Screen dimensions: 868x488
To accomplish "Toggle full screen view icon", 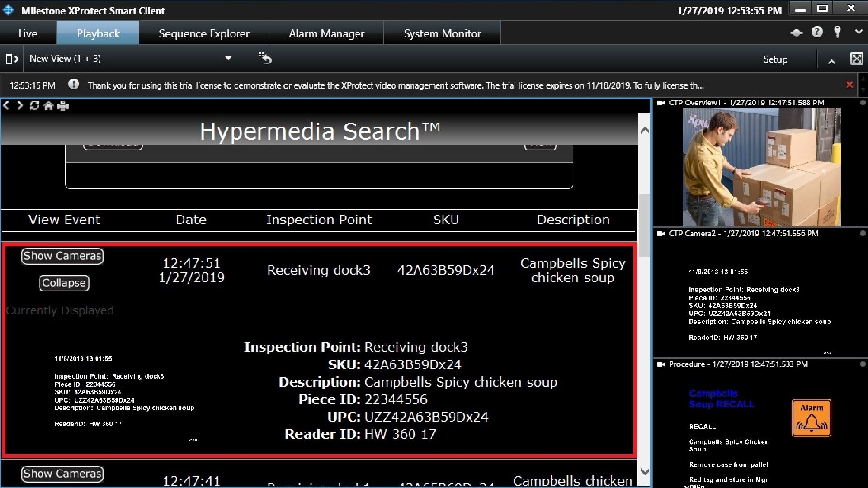I will [856, 59].
